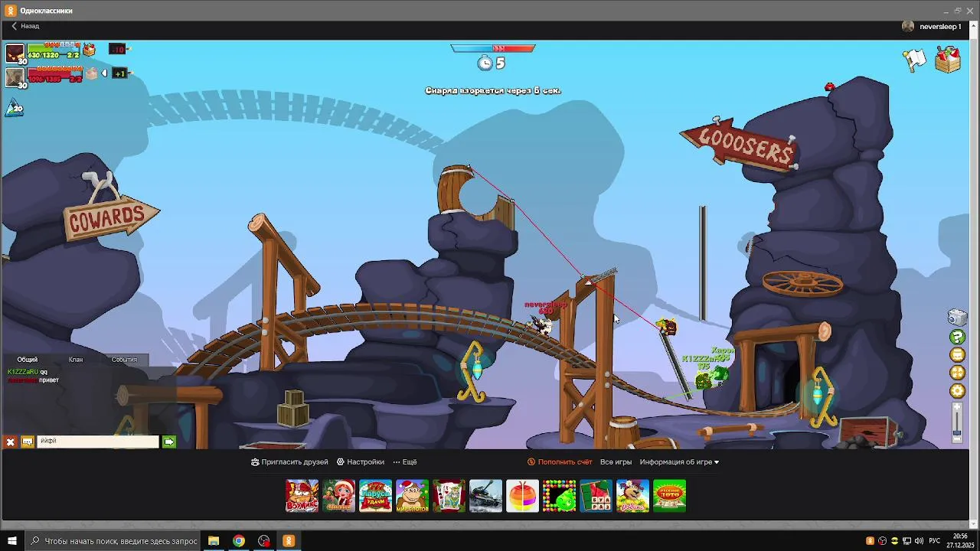Click the green player's avatar portrait
The height and width of the screenshot is (551, 980).
coord(15,53)
